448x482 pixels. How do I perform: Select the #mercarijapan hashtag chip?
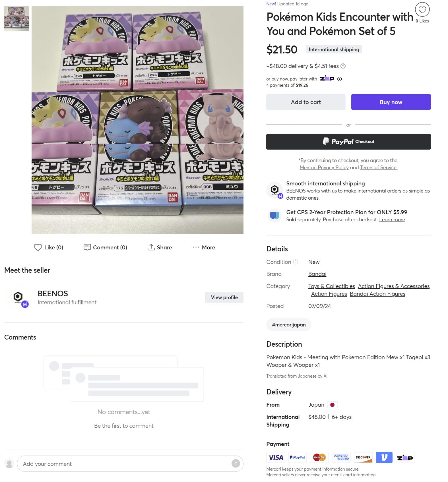click(289, 325)
